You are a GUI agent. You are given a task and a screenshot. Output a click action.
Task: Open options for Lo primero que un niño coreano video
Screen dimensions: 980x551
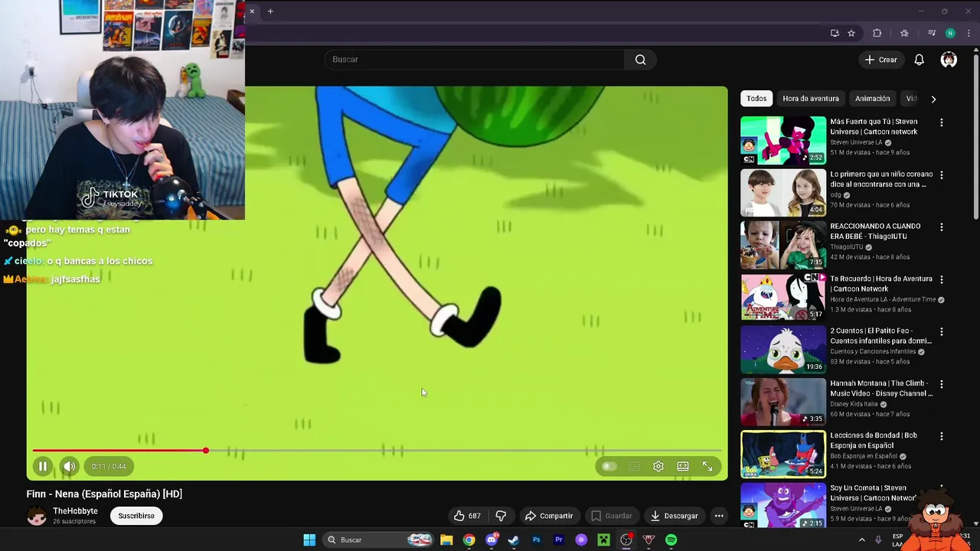942,174
